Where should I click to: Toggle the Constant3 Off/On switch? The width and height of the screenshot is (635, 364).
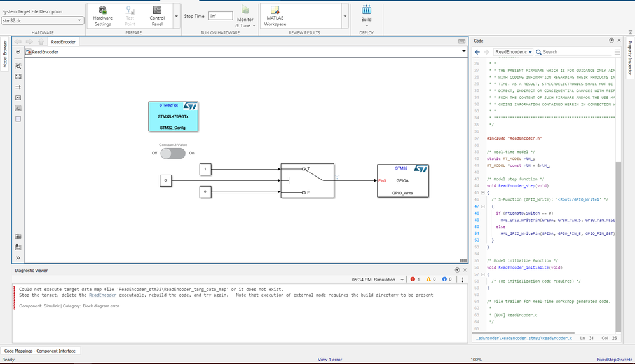click(x=173, y=154)
